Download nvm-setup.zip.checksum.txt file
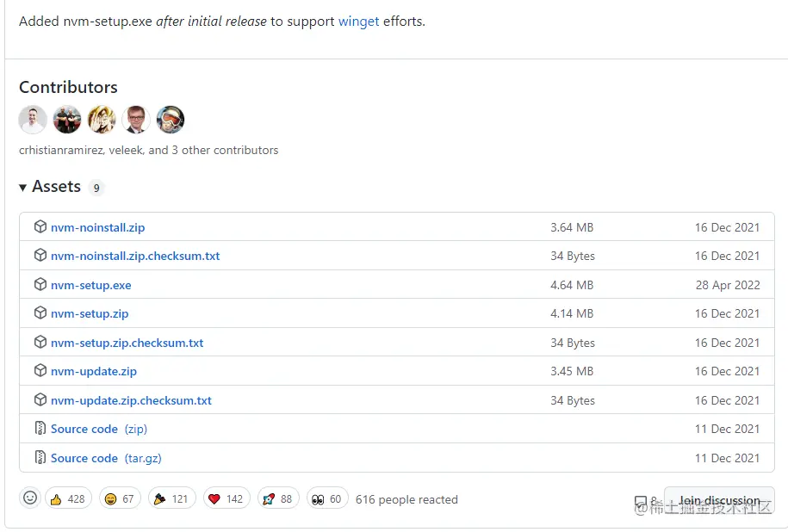788x532 pixels. click(x=127, y=343)
